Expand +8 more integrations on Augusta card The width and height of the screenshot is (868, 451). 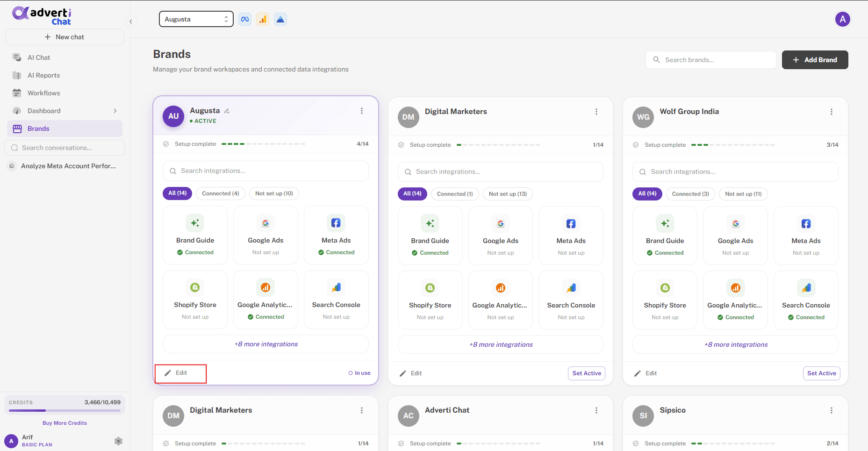tap(265, 344)
